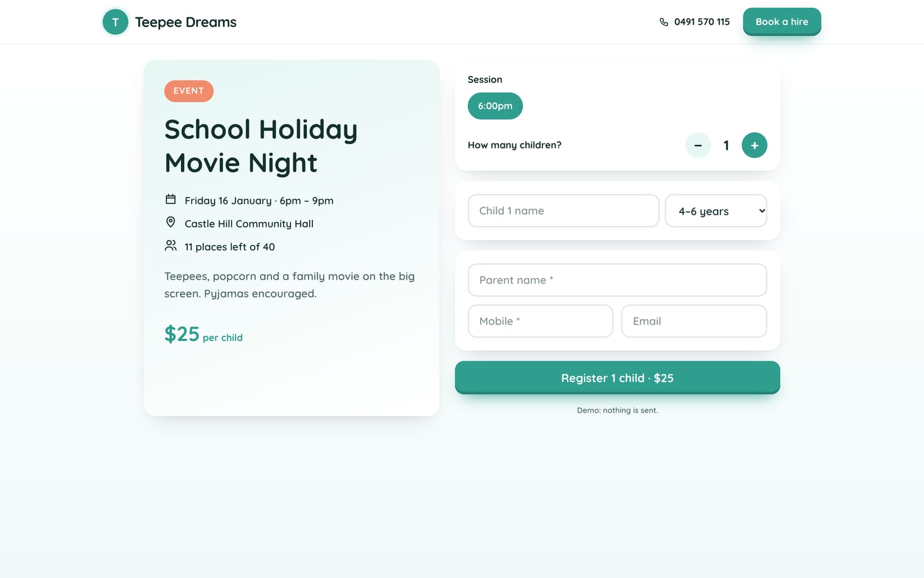This screenshot has height=578, width=924.
Task: Focus the Parent name field
Action: coord(617,280)
